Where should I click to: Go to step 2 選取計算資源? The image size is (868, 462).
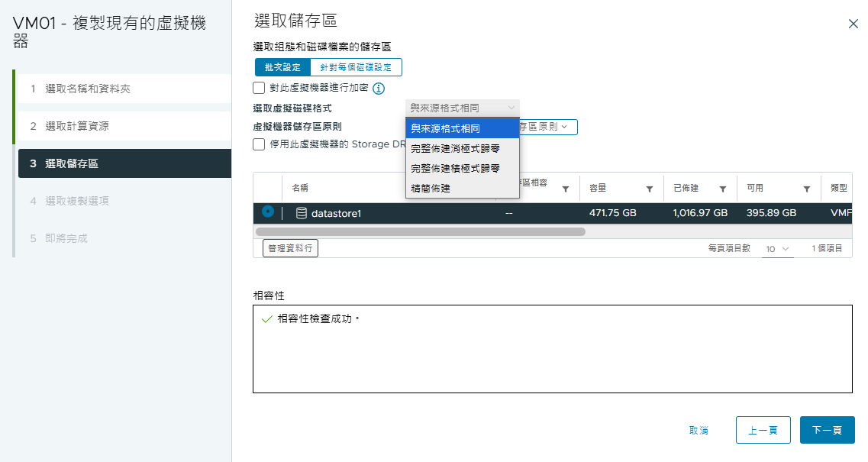124,126
